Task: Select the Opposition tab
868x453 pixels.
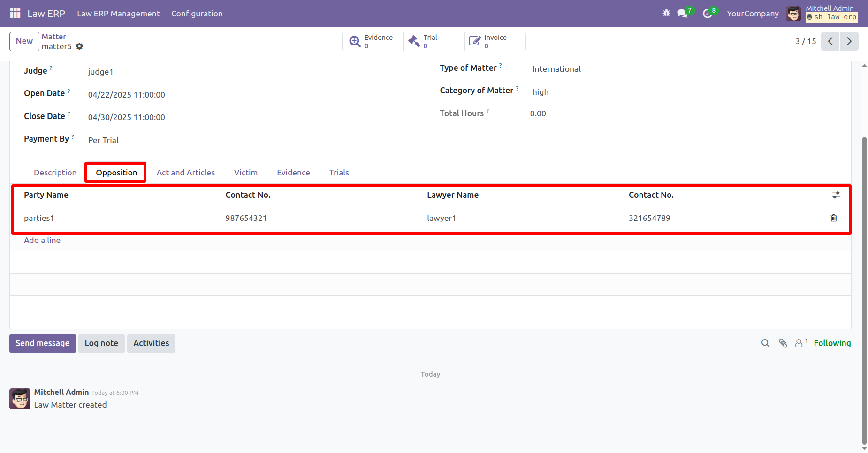Action: coord(116,173)
